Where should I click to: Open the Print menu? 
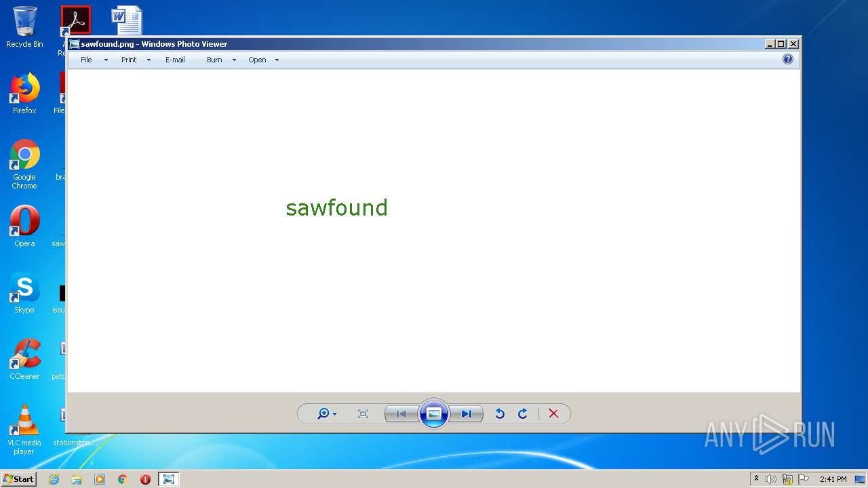tap(129, 60)
